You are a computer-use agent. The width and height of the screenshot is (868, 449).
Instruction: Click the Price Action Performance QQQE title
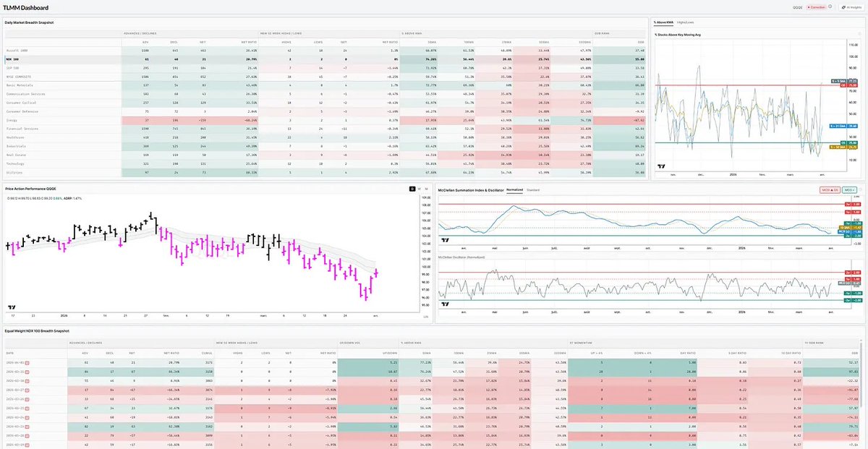pos(30,188)
